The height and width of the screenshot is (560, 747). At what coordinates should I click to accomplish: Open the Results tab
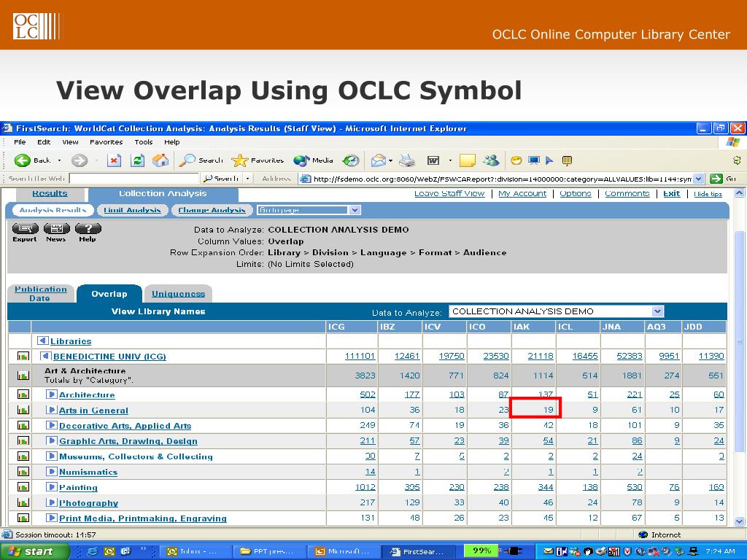pos(50,194)
